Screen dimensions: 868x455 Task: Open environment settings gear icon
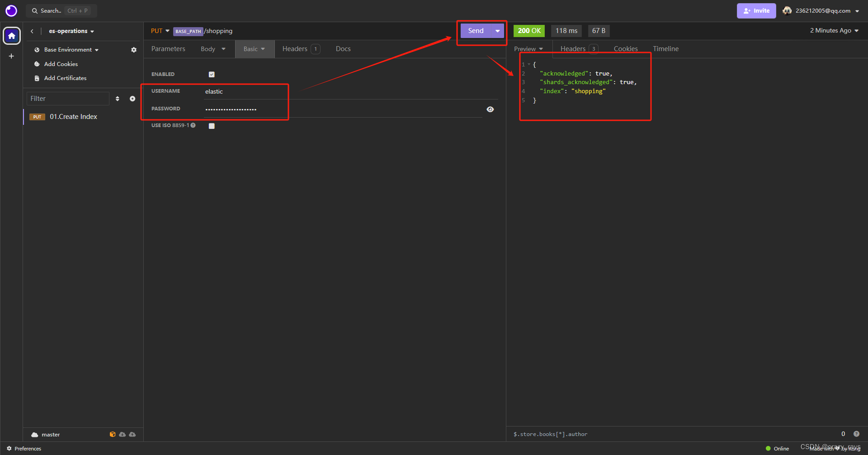[x=134, y=50]
